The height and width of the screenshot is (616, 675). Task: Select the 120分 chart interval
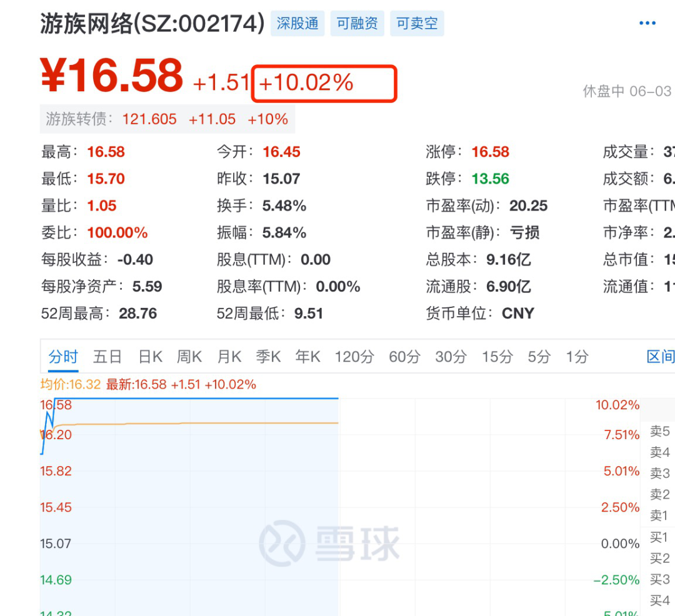tap(354, 357)
